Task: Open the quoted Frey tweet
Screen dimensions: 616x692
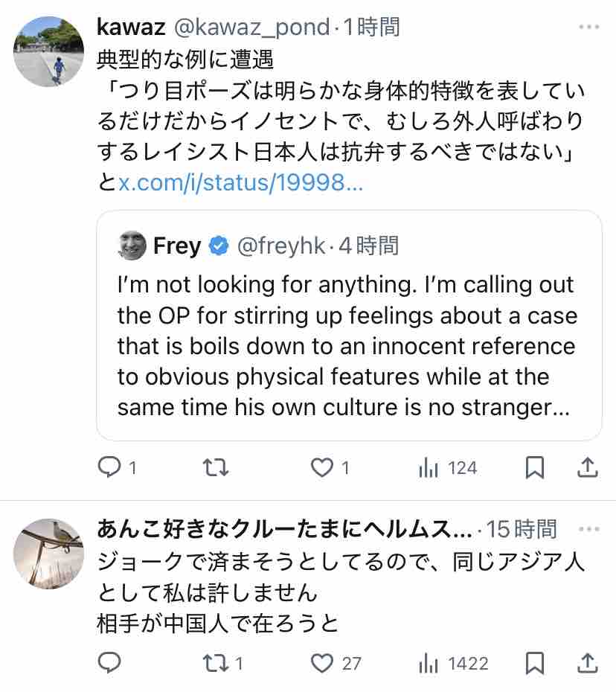Action: click(348, 345)
